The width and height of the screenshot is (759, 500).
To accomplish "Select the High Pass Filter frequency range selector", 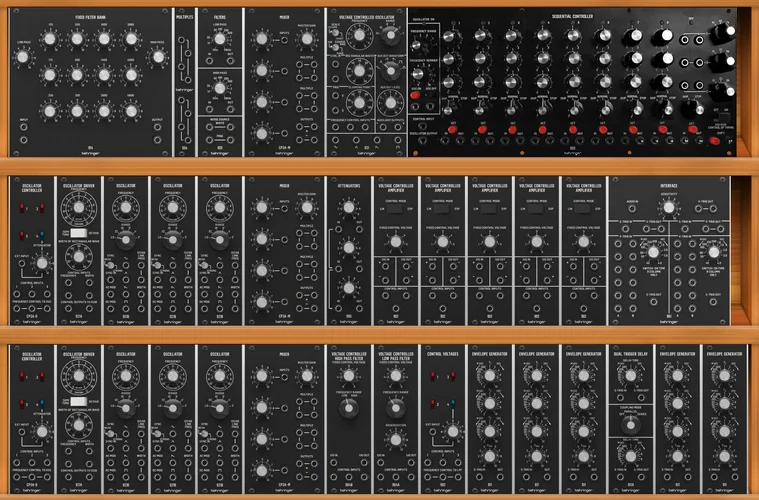I will [349, 408].
